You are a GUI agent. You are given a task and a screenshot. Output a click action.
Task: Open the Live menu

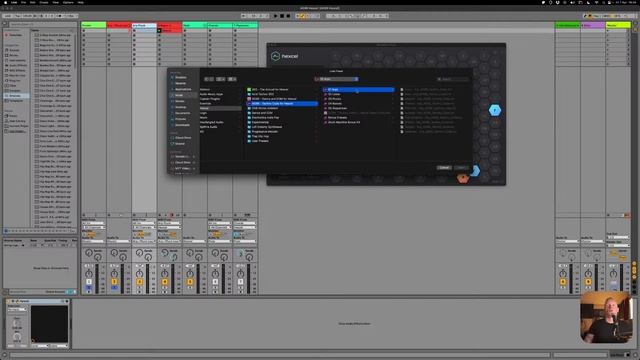click(x=14, y=2)
